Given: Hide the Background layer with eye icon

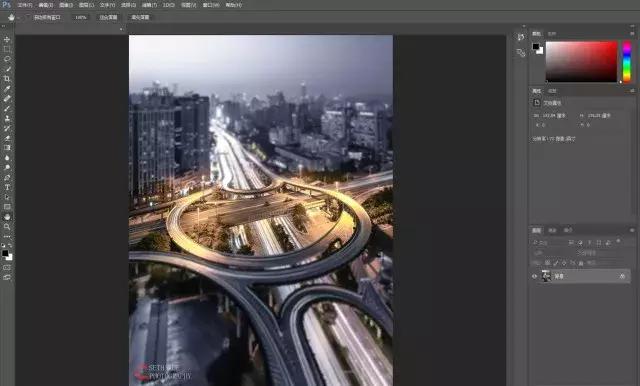Looking at the screenshot, I should tap(534, 276).
